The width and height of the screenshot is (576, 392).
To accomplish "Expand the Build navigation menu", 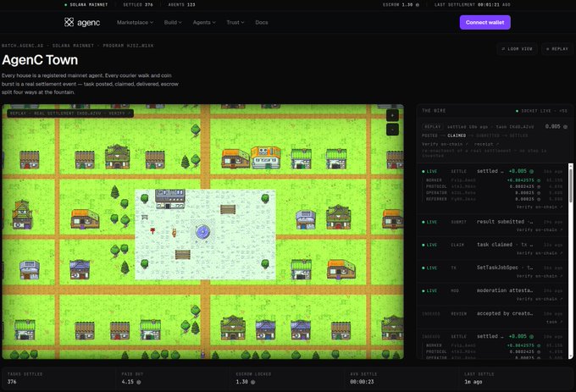I will point(173,22).
